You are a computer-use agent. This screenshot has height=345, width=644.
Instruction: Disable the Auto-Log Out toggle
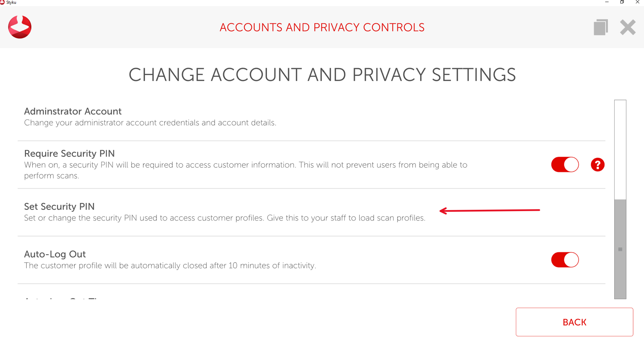pos(565,260)
